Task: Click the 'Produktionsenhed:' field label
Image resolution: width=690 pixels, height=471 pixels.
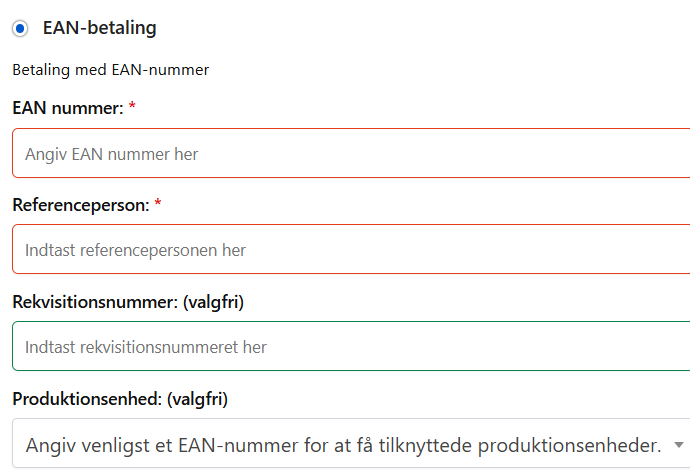Action: pyautogui.click(x=86, y=399)
